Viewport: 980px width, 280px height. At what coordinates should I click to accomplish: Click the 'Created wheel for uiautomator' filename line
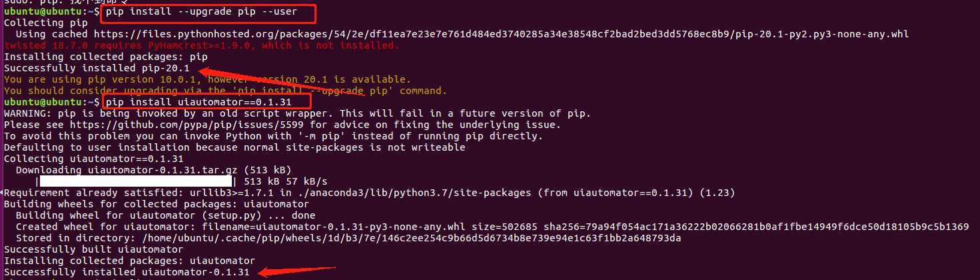[492, 227]
